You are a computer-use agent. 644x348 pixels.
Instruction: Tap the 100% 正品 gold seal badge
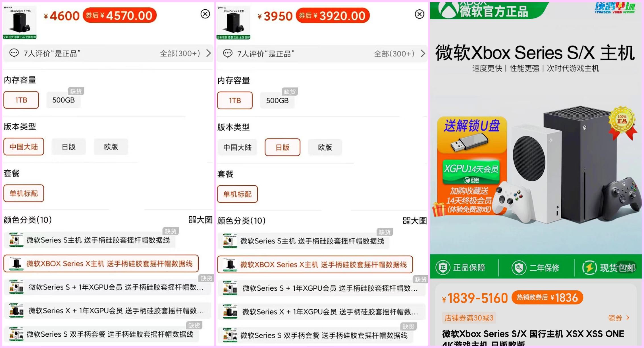point(622,123)
